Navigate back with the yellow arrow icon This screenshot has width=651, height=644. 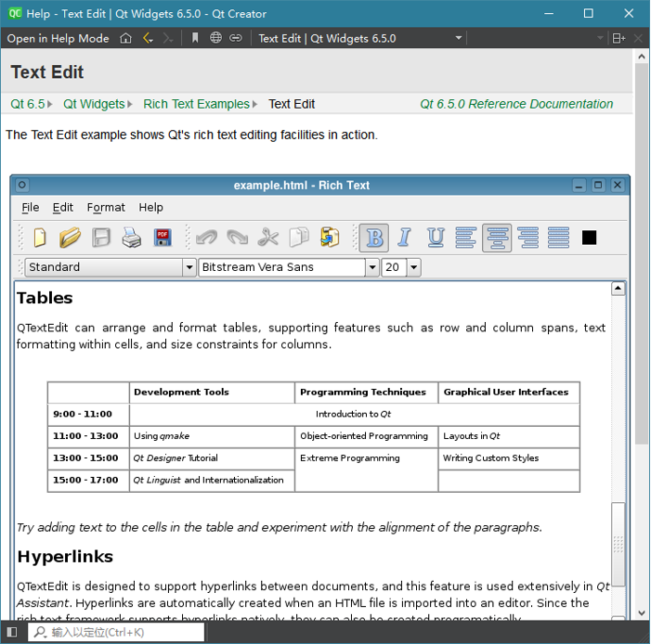[148, 38]
